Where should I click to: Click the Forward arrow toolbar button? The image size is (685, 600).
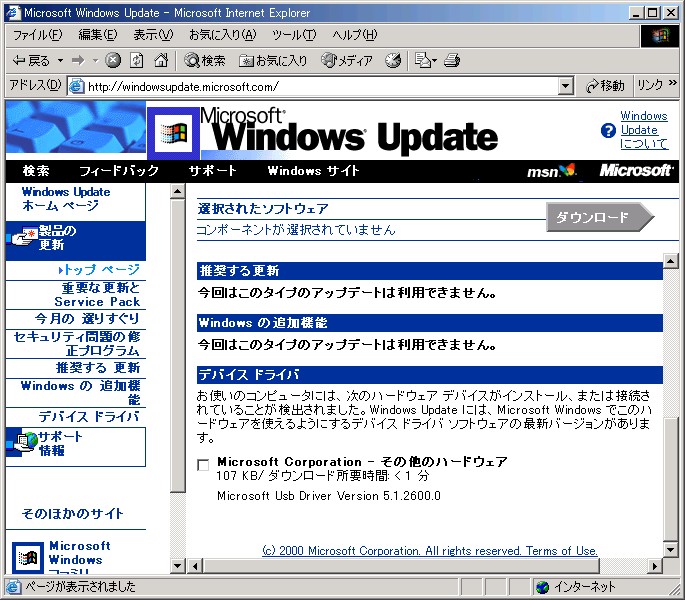click(78, 60)
